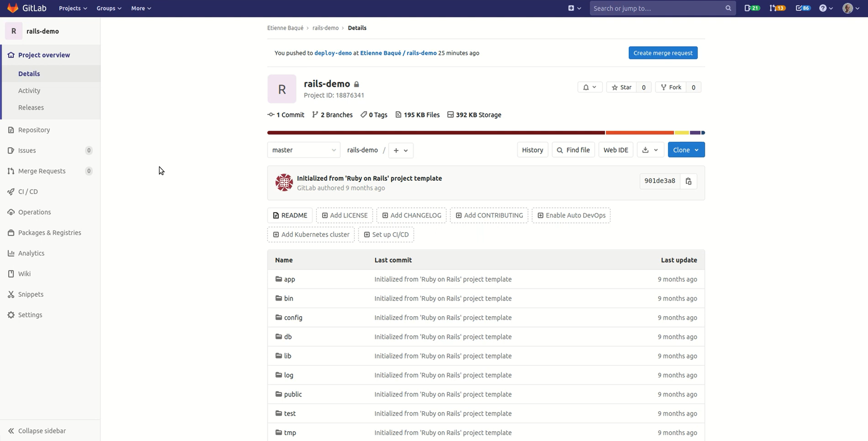The height and width of the screenshot is (441, 868).
Task: Open the Groups menu in navbar
Action: pos(108,8)
